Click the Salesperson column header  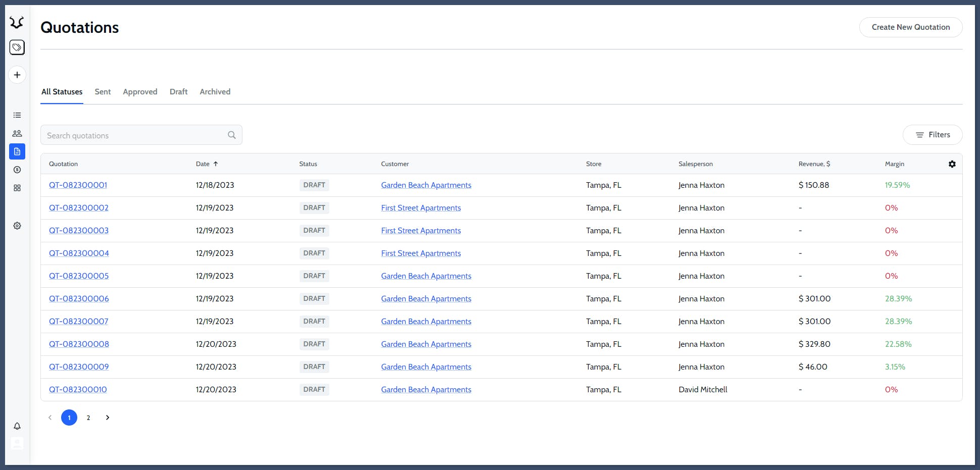[696, 164]
